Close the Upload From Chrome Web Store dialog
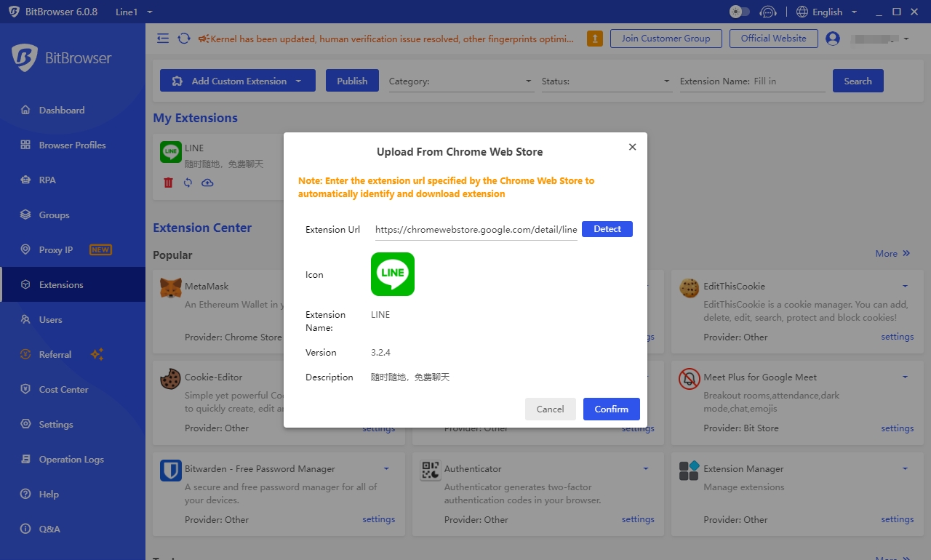The image size is (931, 560). pyautogui.click(x=632, y=147)
